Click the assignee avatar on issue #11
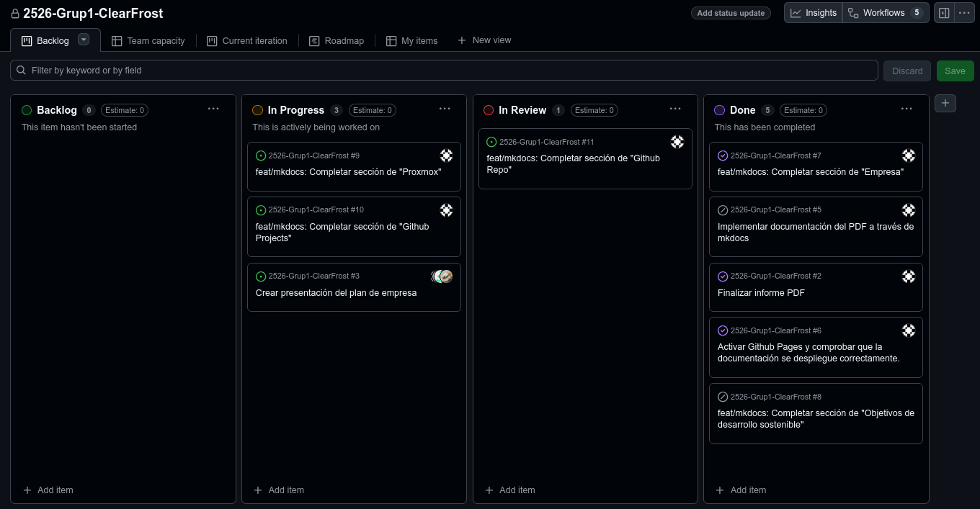The image size is (980, 509). (677, 142)
